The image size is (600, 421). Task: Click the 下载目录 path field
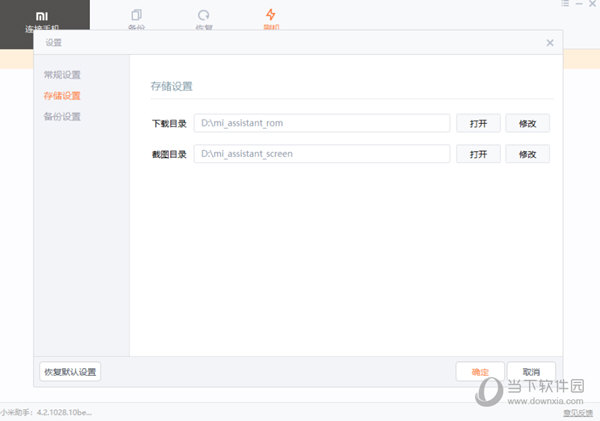pos(322,123)
